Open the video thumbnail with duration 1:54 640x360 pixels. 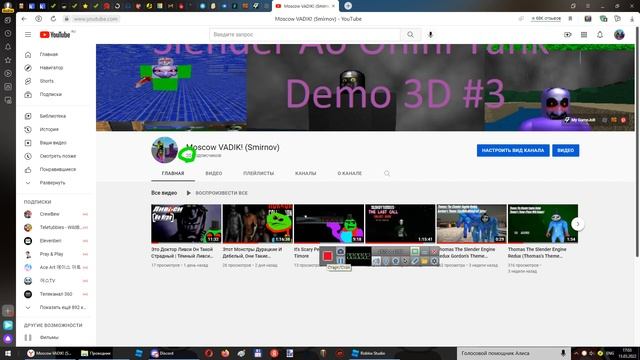coord(543,224)
